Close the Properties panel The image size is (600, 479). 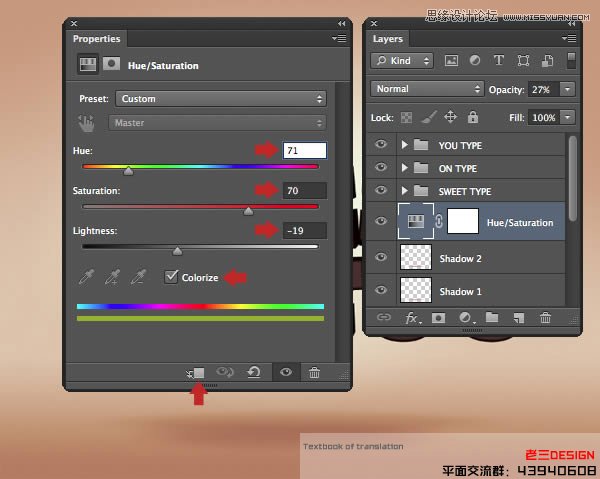pyautogui.click(x=74, y=24)
